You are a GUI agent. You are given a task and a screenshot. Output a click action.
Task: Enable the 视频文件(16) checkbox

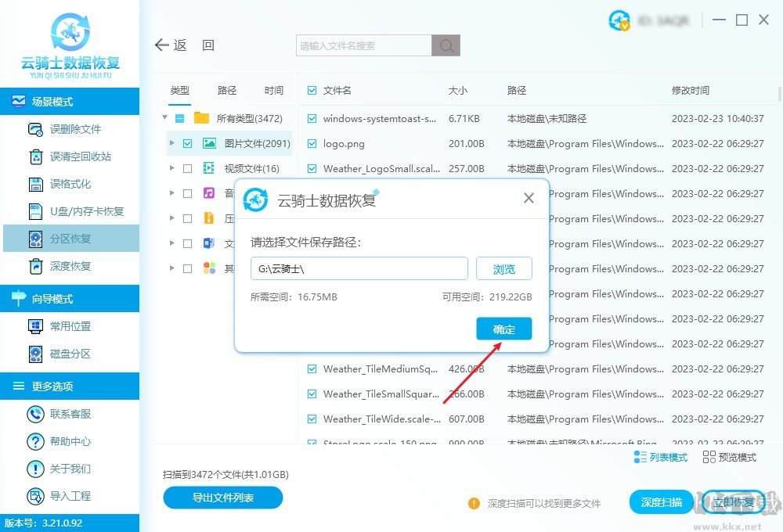coord(188,168)
